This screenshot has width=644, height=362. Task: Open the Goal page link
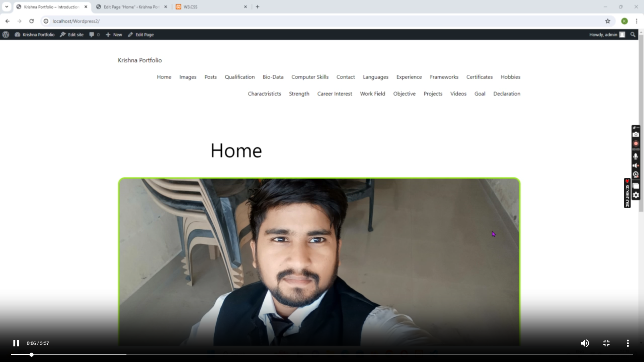click(480, 94)
